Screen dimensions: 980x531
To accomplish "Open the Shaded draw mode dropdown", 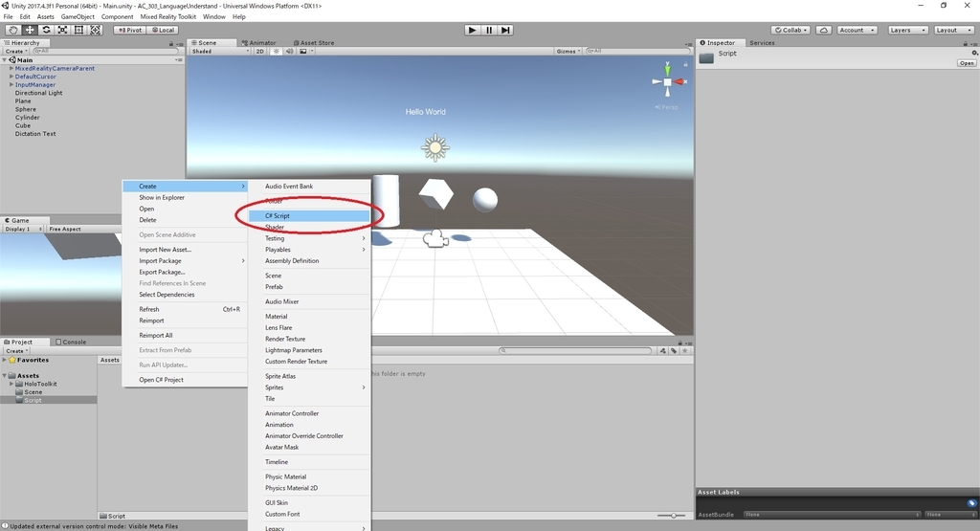I will click(220, 52).
